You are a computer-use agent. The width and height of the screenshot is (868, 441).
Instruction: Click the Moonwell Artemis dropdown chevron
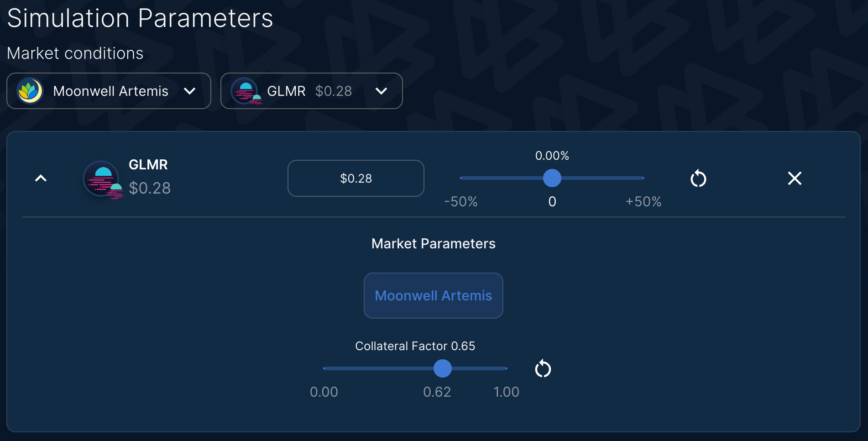[x=189, y=91]
